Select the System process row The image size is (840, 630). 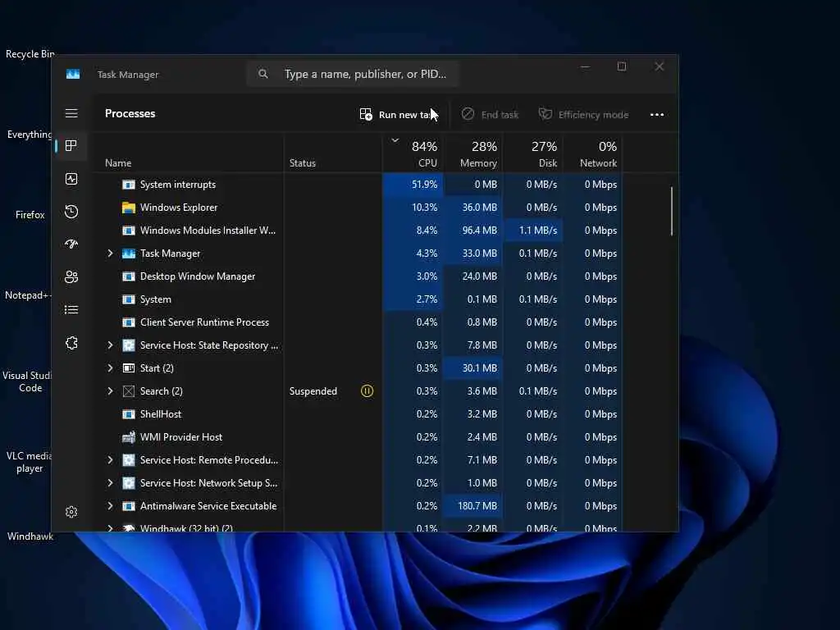point(359,299)
